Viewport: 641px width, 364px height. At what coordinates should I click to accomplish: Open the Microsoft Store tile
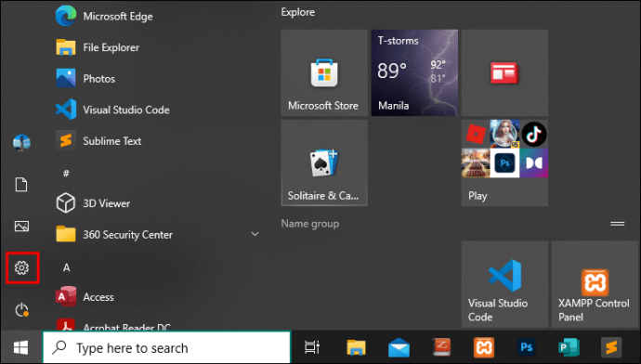[x=324, y=72]
